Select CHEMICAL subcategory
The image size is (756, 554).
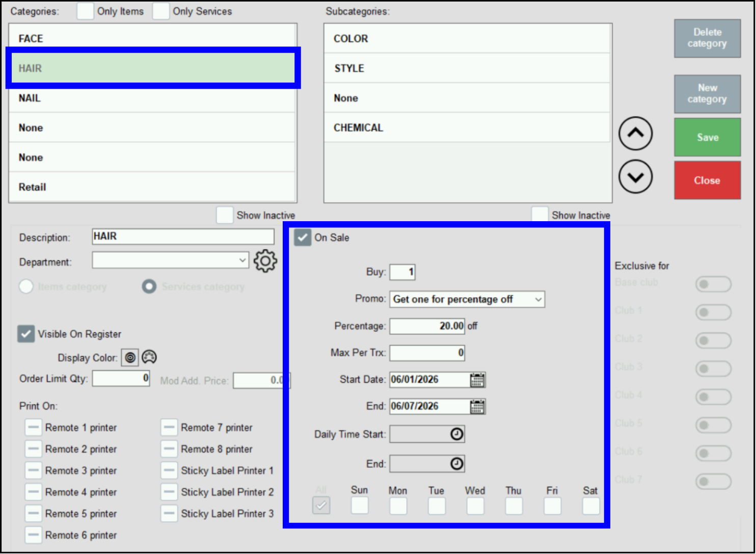pos(467,127)
